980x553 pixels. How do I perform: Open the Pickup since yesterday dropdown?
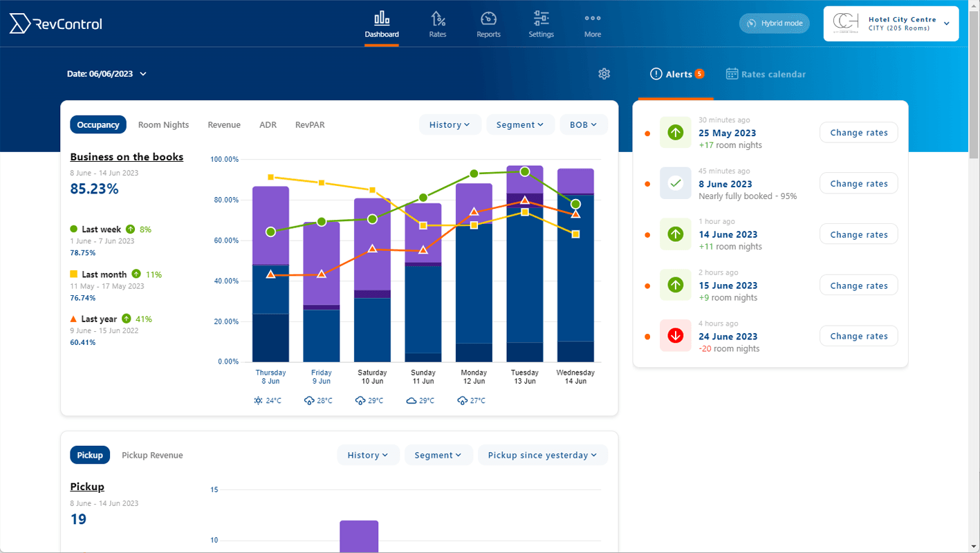coord(542,455)
